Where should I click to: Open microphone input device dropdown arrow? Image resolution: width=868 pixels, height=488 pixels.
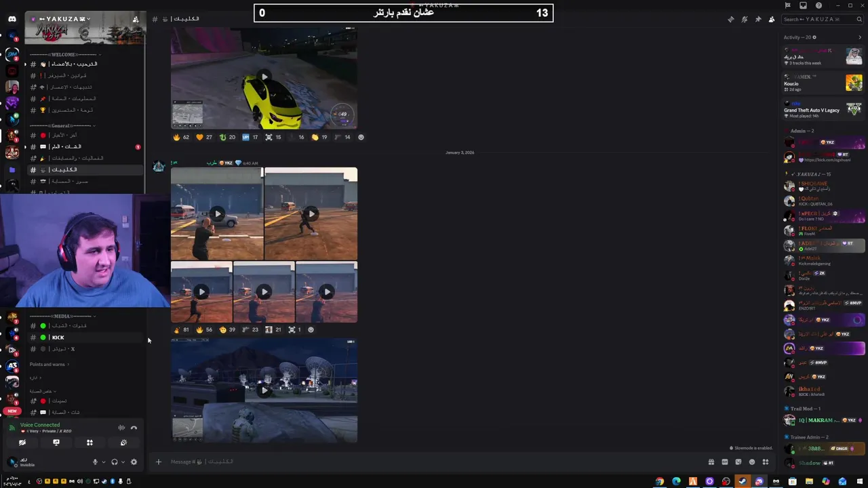point(103,462)
